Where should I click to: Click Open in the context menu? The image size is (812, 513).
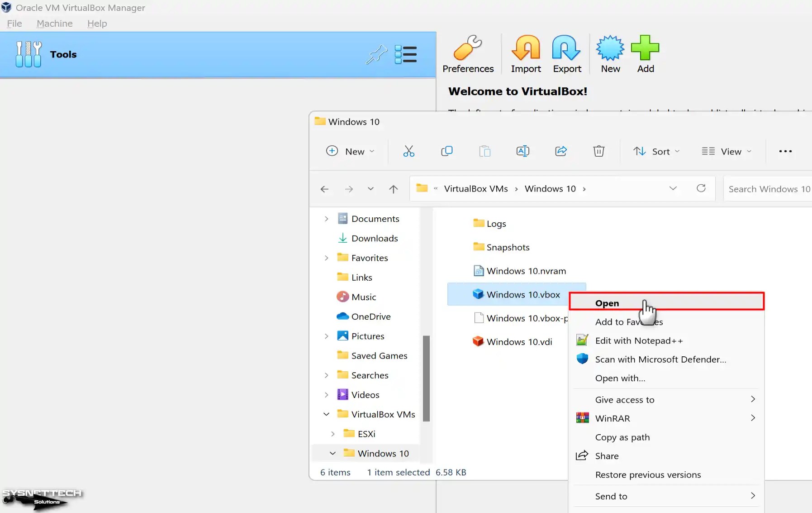[607, 303]
